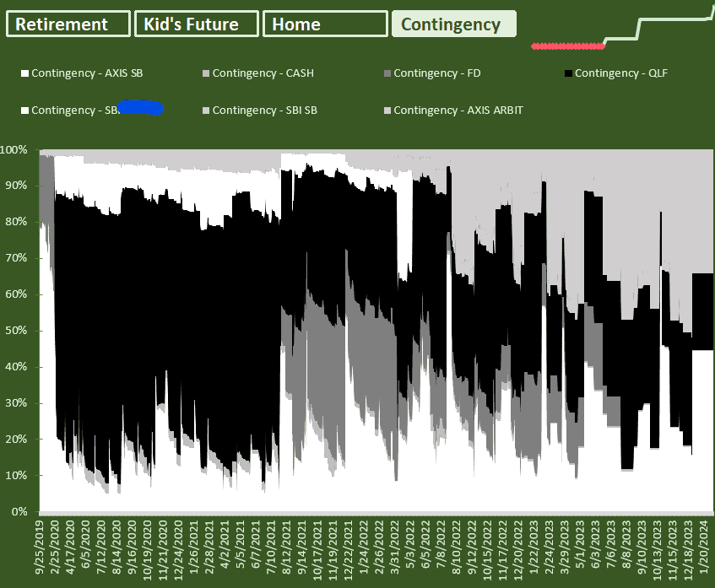Switch to the Retirement tab
This screenshot has height=588, width=715.
(x=68, y=24)
